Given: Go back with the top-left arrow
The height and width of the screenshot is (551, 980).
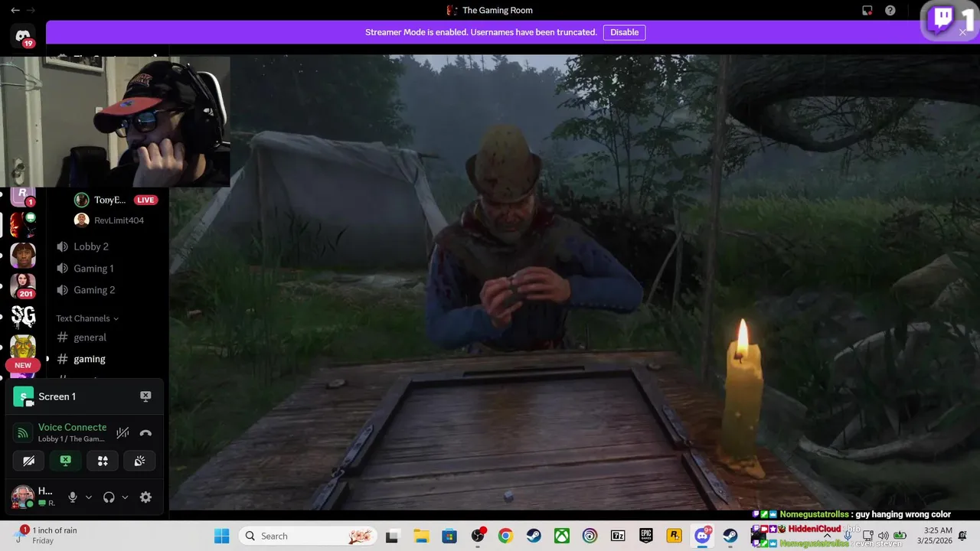Looking at the screenshot, I should coord(15,11).
